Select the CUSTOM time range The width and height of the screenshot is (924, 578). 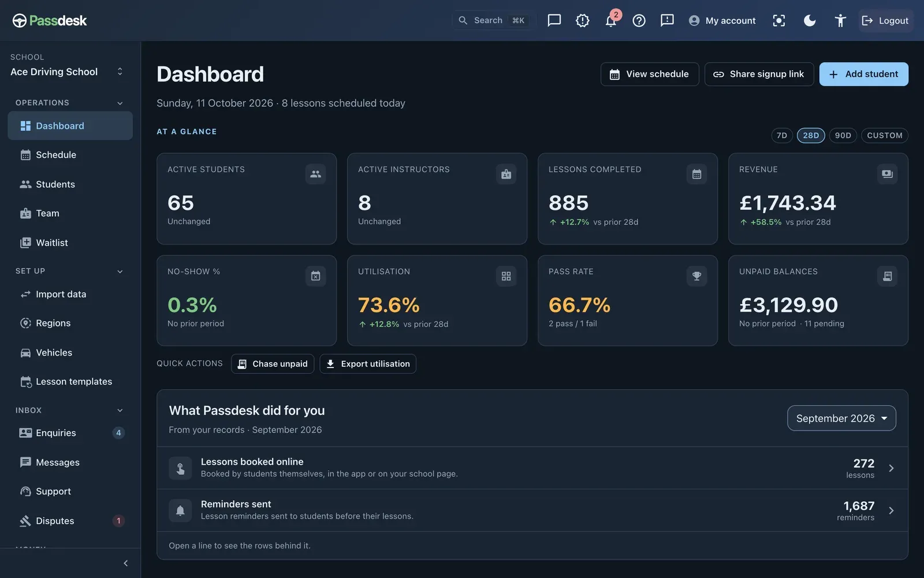pos(885,135)
